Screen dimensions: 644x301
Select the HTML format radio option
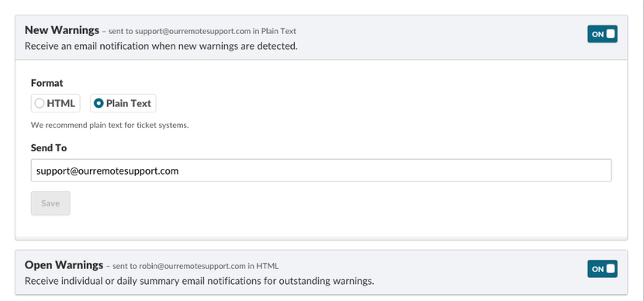coord(55,103)
